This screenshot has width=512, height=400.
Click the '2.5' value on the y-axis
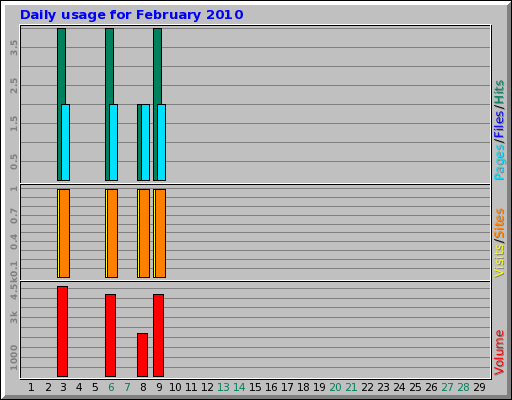tap(14, 86)
